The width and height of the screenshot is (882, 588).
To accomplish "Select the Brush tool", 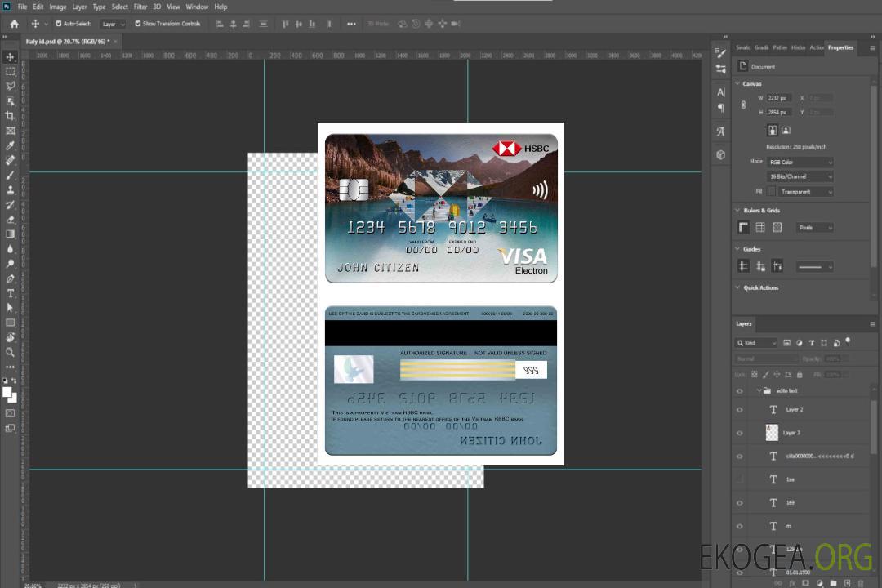I will tap(10, 175).
